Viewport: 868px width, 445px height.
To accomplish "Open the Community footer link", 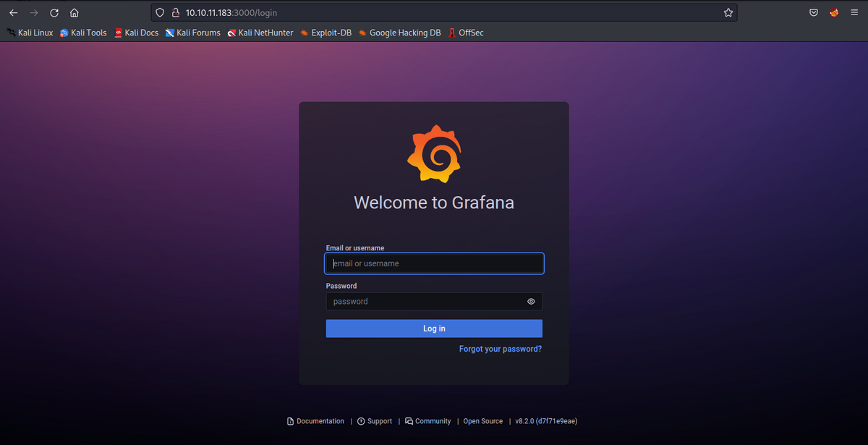I will [428, 421].
